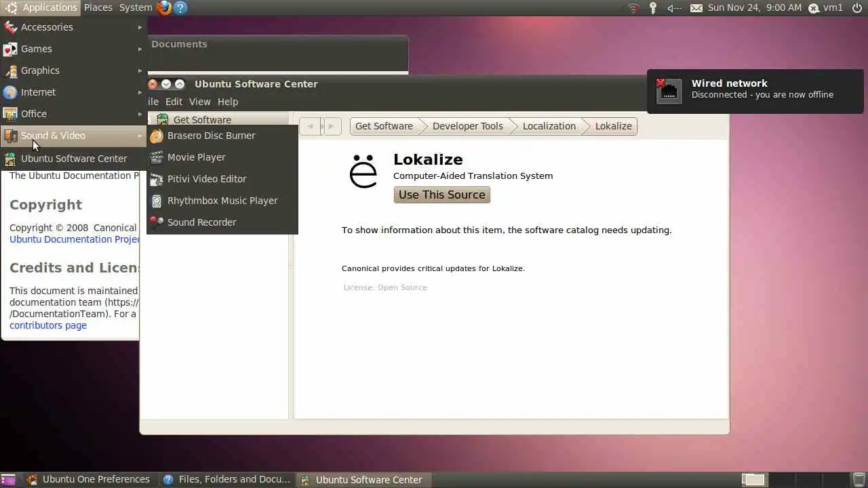Switch to Files, Folders and Documents taskbar window
Viewport: 868px width, 488px height.
[227, 479]
